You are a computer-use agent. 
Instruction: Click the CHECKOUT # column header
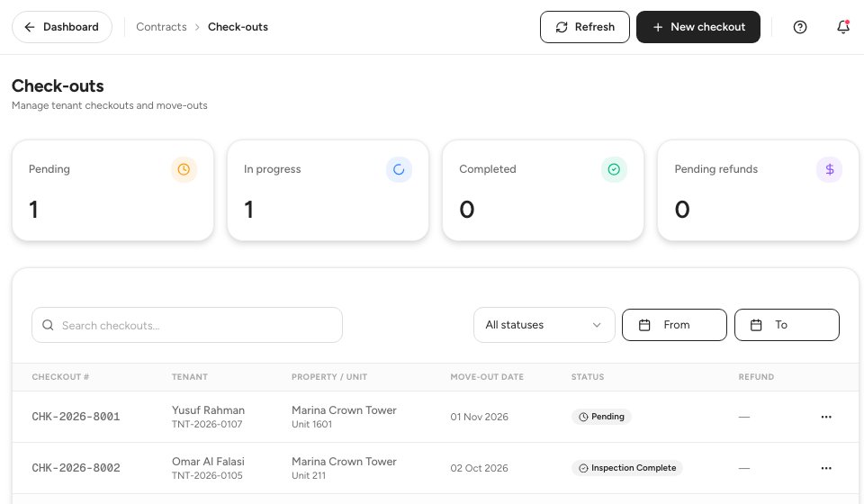click(x=60, y=377)
